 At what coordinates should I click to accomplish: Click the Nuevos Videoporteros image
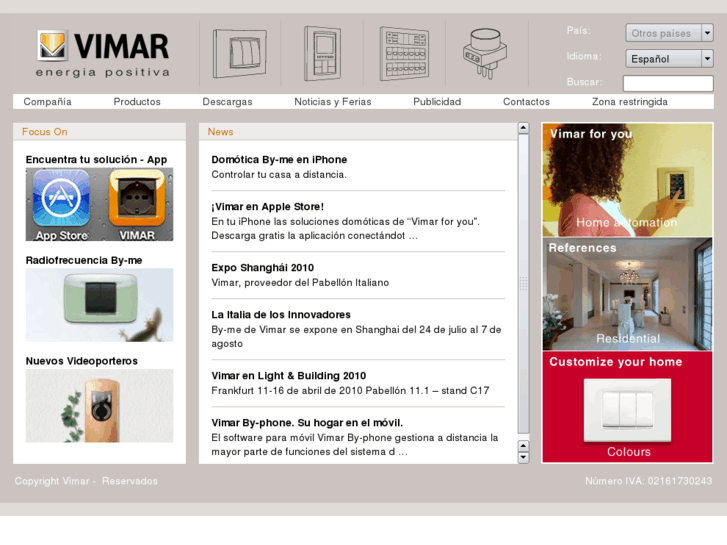pos(99,406)
